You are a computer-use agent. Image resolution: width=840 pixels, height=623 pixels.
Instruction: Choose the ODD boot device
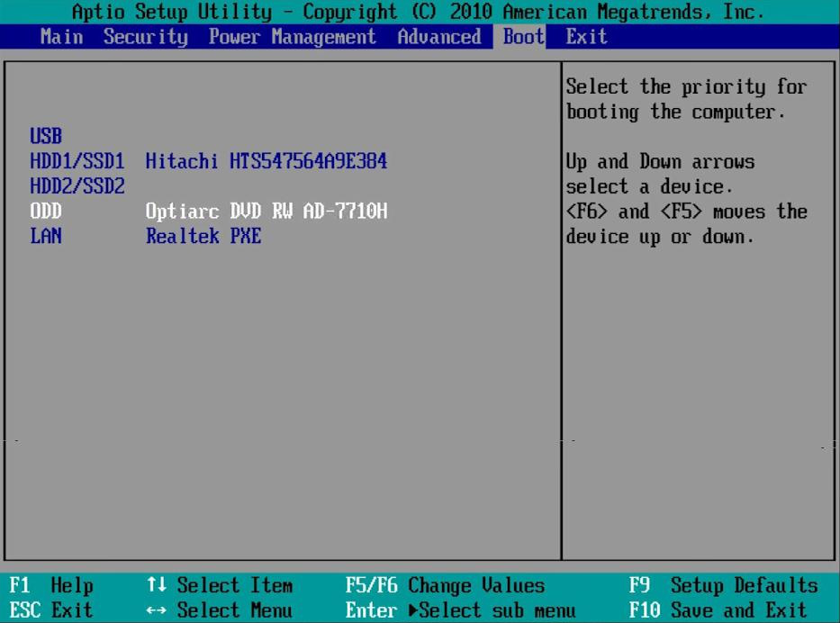coord(46,212)
